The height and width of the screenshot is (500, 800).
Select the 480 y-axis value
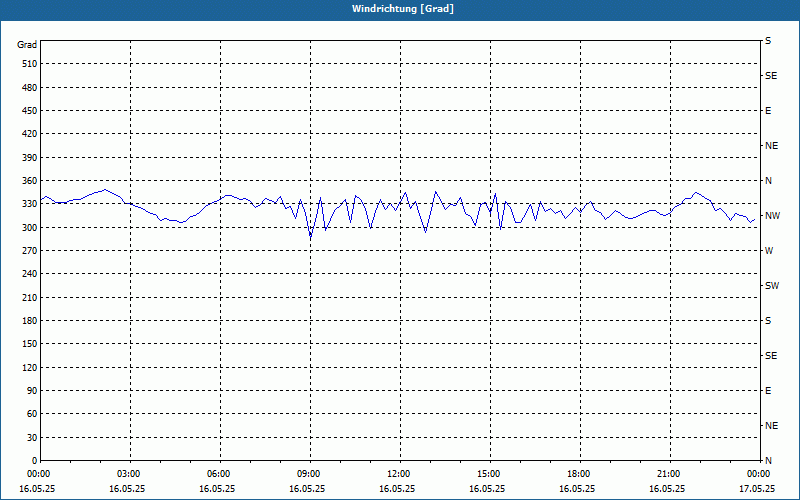30,87
